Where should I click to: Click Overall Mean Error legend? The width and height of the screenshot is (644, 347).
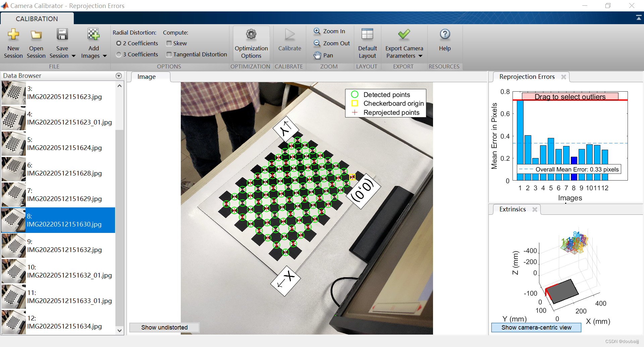(569, 169)
